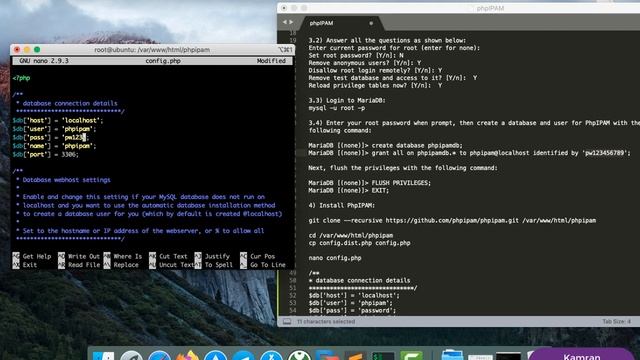Zoom the terminal window with green button

click(x=37, y=49)
